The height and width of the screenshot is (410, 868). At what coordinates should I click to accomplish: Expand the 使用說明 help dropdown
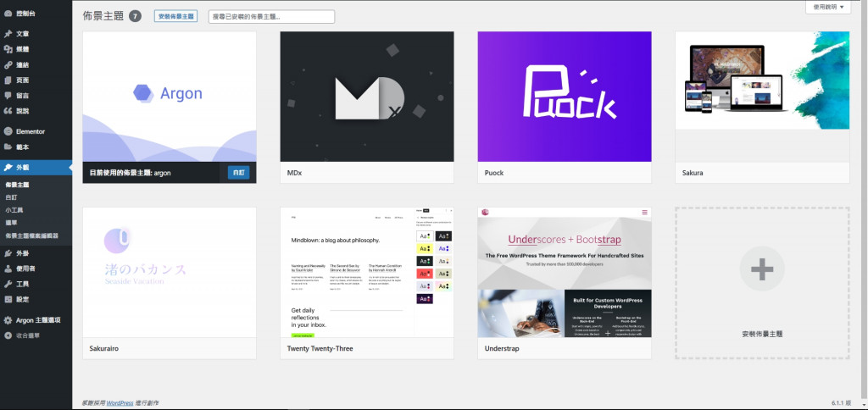tap(828, 7)
